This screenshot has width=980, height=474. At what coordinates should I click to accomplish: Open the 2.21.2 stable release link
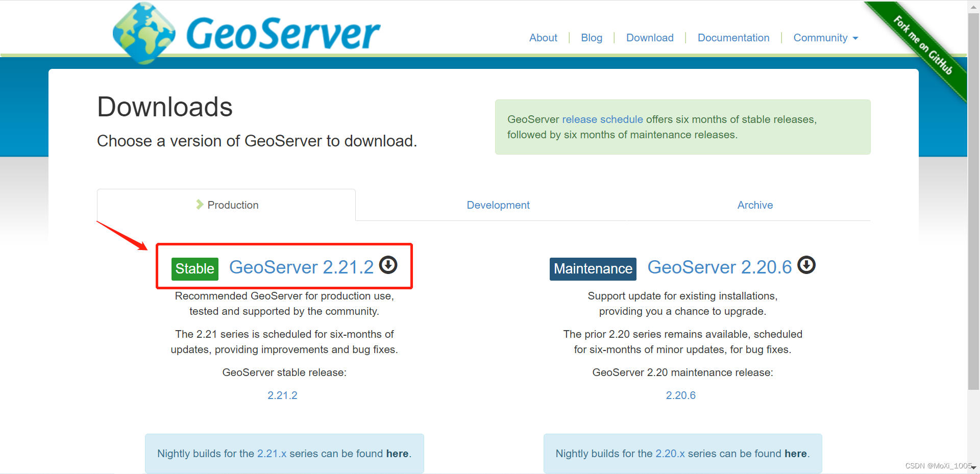(282, 395)
